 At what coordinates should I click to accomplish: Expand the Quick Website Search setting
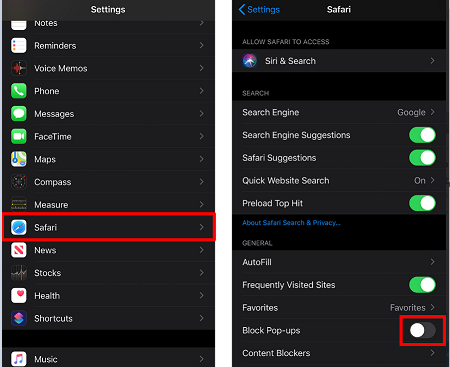[x=339, y=180]
